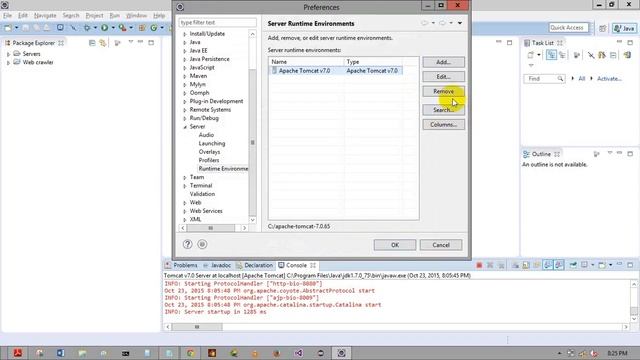
Task: Click the Activate... link in Task List
Action: tap(609, 78)
